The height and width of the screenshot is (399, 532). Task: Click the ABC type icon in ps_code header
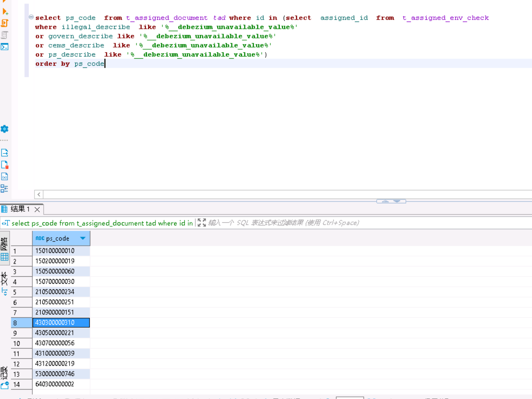coord(40,238)
